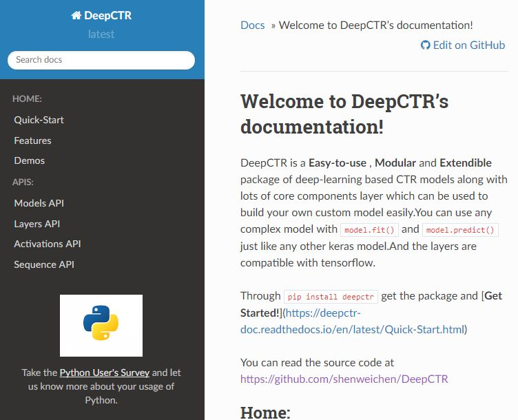The image size is (518, 420).
Task: Focus the Search docs field
Action: (x=101, y=60)
